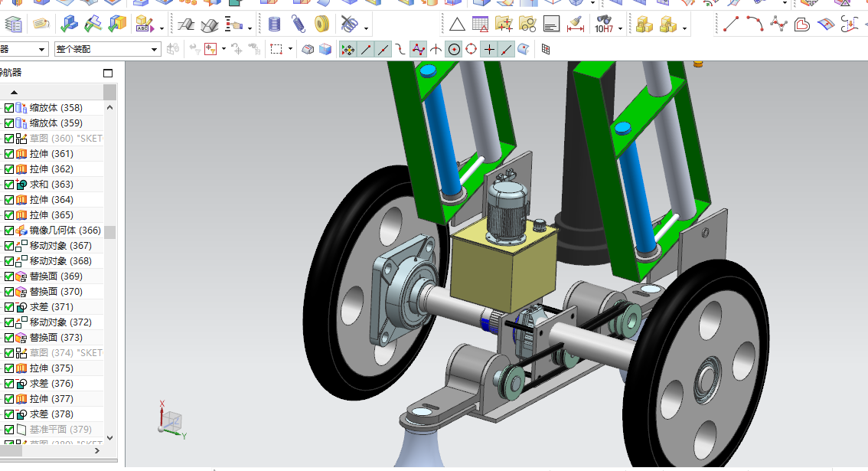Select the Line curve tool

tap(731, 24)
